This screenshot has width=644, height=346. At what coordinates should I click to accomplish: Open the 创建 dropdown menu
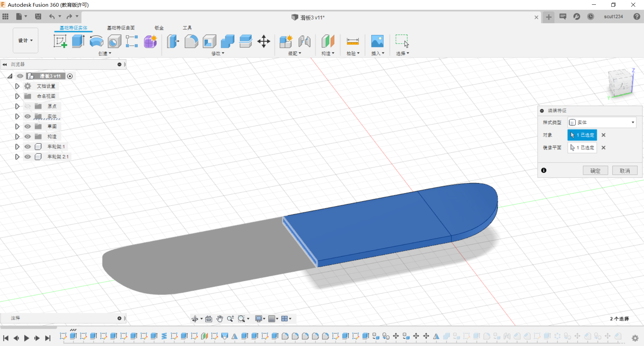(105, 53)
